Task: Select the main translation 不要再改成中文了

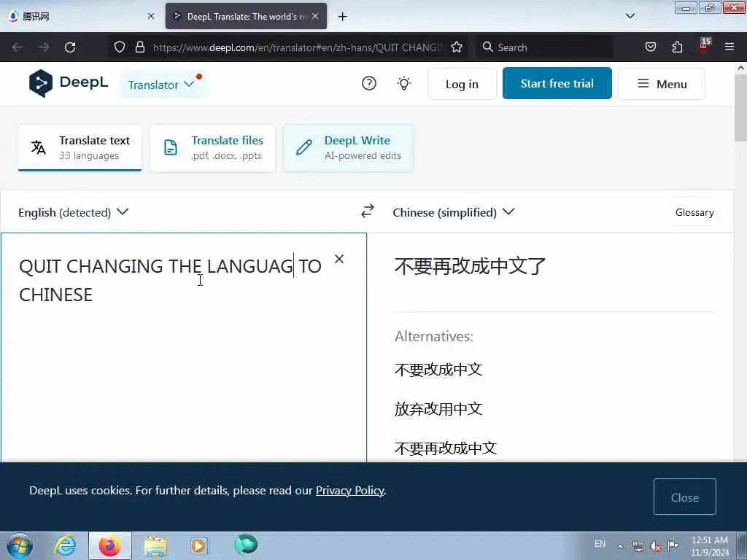Action: [x=470, y=265]
